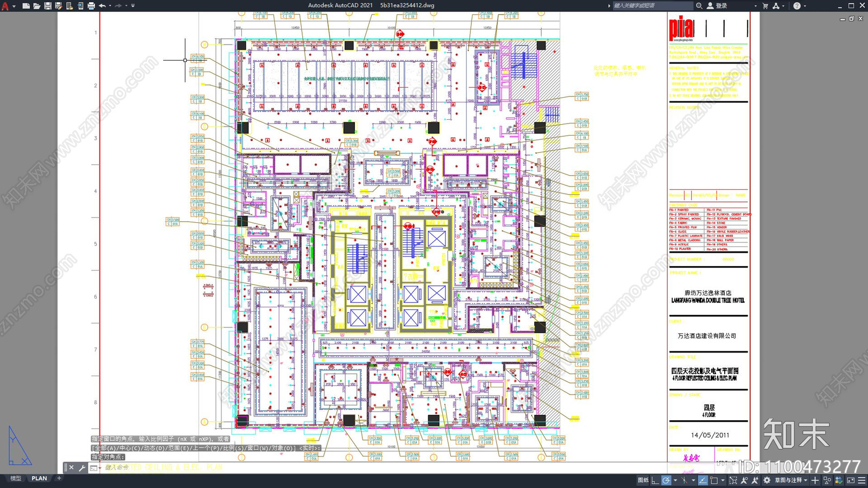
Task: Click the keyword search input field
Action: pos(653,6)
